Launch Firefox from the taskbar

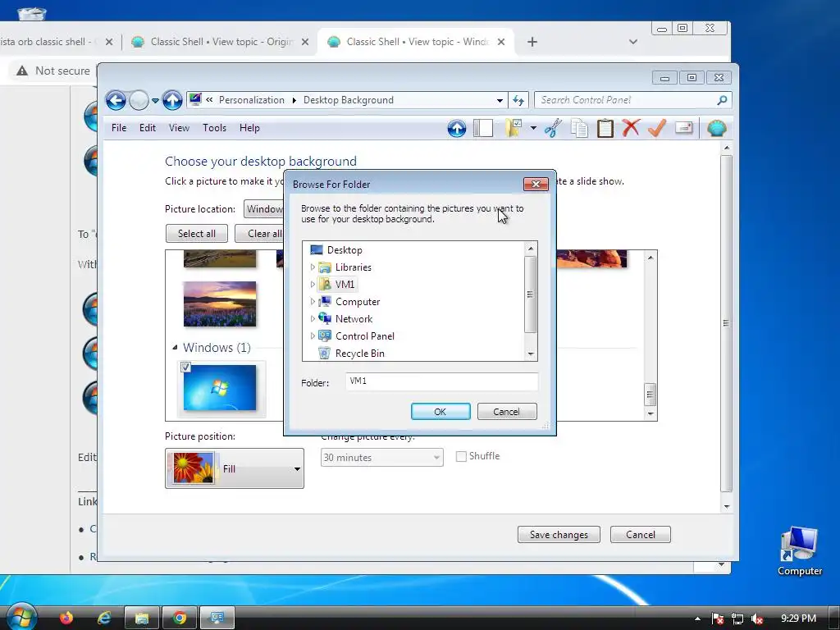pos(66,618)
